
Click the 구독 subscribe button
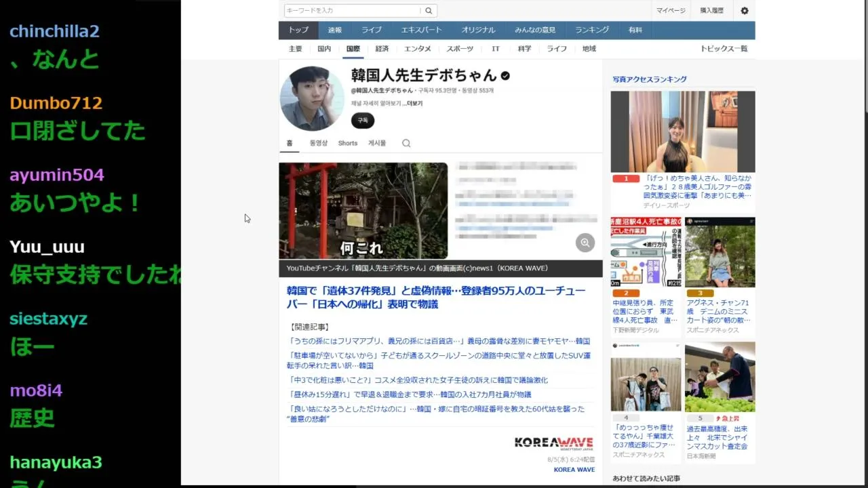pos(363,120)
